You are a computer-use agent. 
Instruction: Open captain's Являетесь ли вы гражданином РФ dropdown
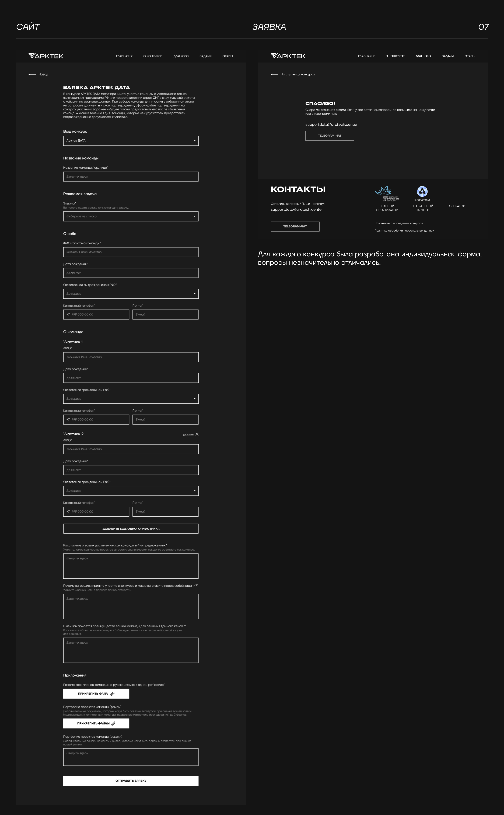pyautogui.click(x=131, y=294)
